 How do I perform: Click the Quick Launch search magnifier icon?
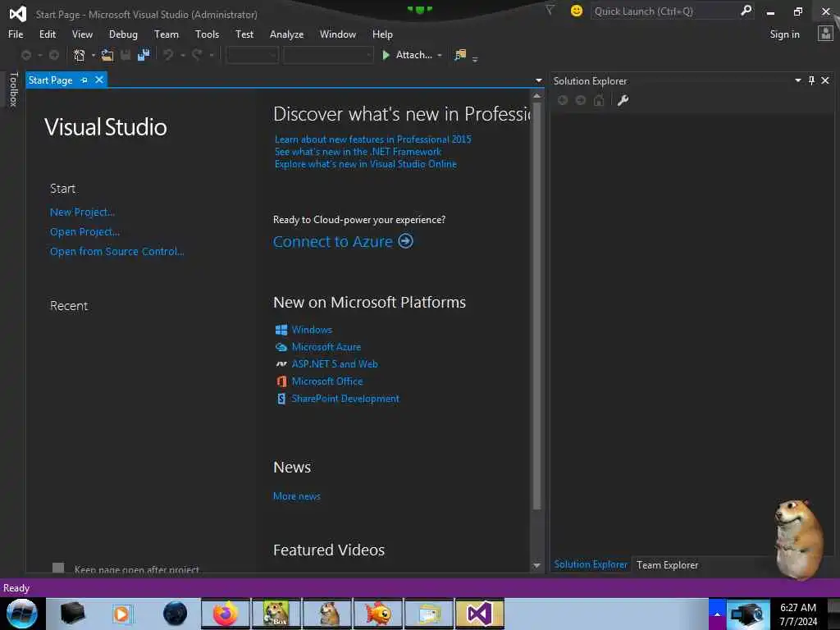click(x=746, y=11)
